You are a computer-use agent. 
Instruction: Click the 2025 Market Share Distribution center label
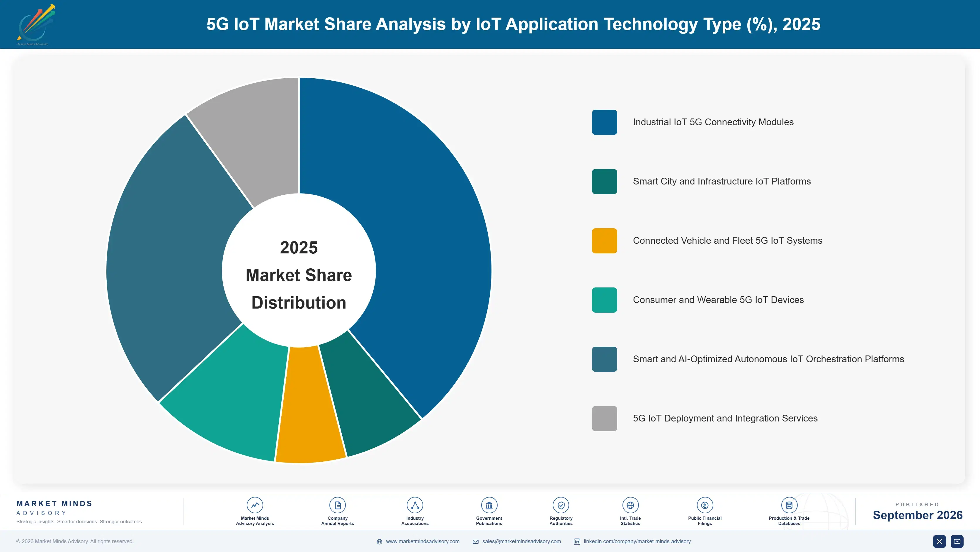299,275
